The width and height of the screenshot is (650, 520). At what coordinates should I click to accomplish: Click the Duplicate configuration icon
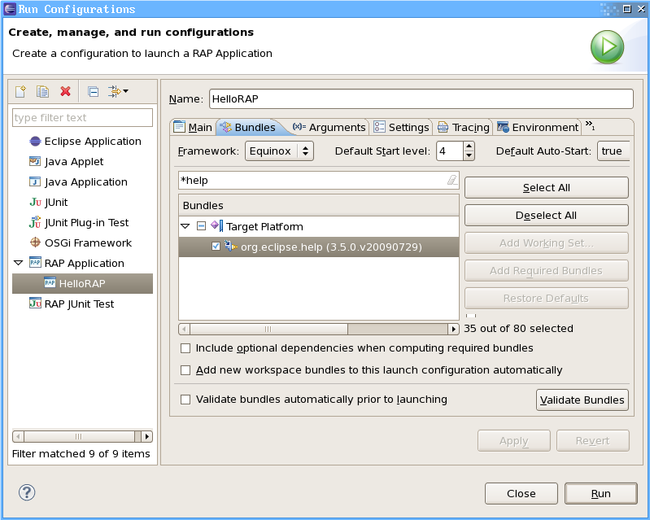coord(43,91)
